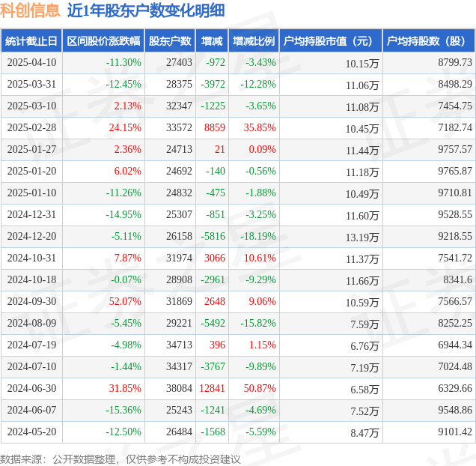Select the date cell 2025-02-28

coord(32,127)
